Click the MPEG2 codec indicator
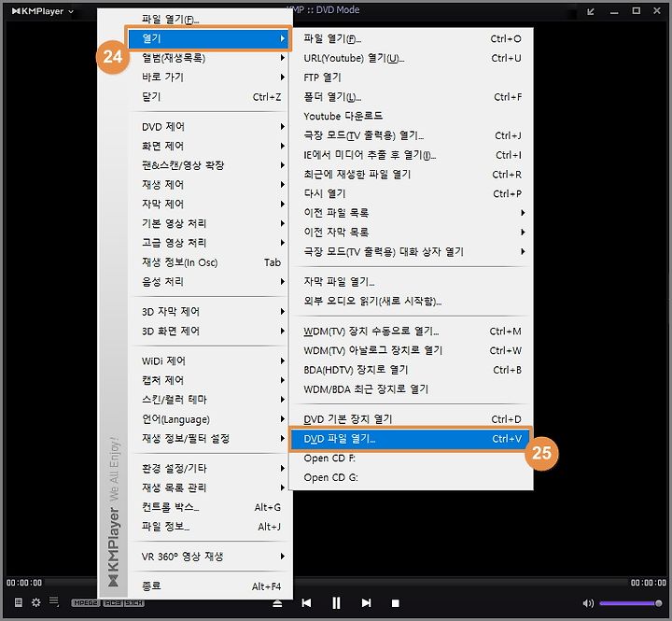672x621 pixels. (x=86, y=603)
